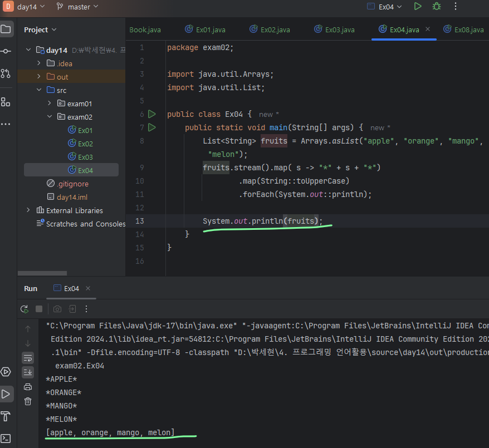
Task: Open the Structure tool window
Action: point(6,102)
